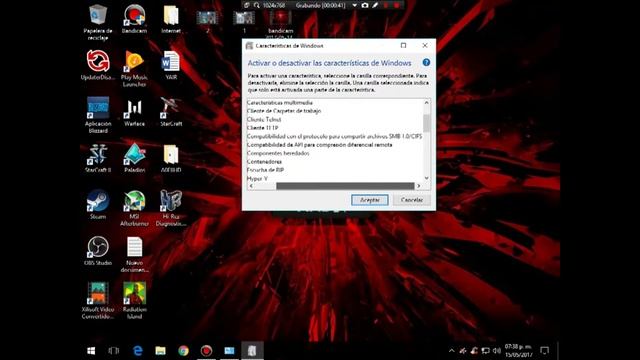Open network status tray icon
640x360 pixels.
(485, 351)
